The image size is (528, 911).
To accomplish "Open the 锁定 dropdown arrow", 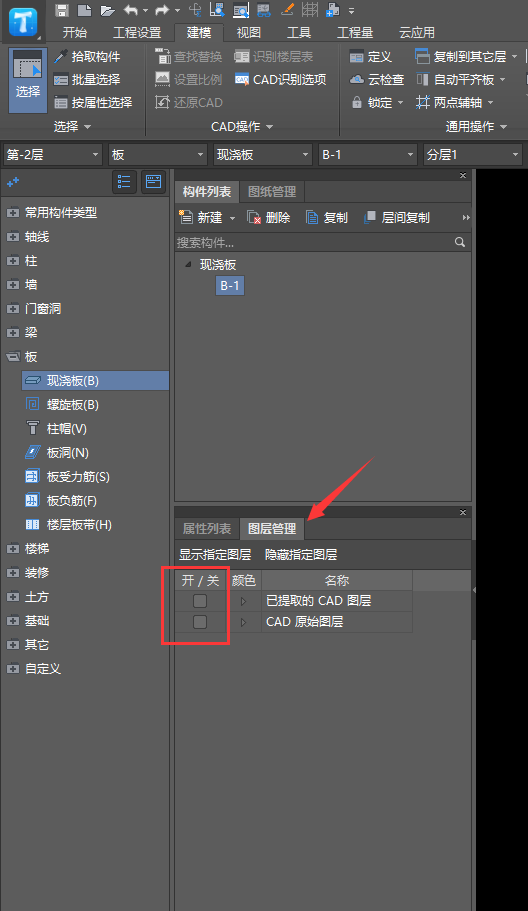I will pos(400,103).
